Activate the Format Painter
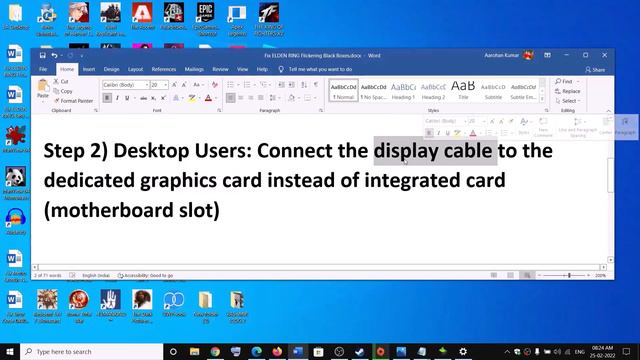Screen dimensions: 640x360 coord(73,100)
